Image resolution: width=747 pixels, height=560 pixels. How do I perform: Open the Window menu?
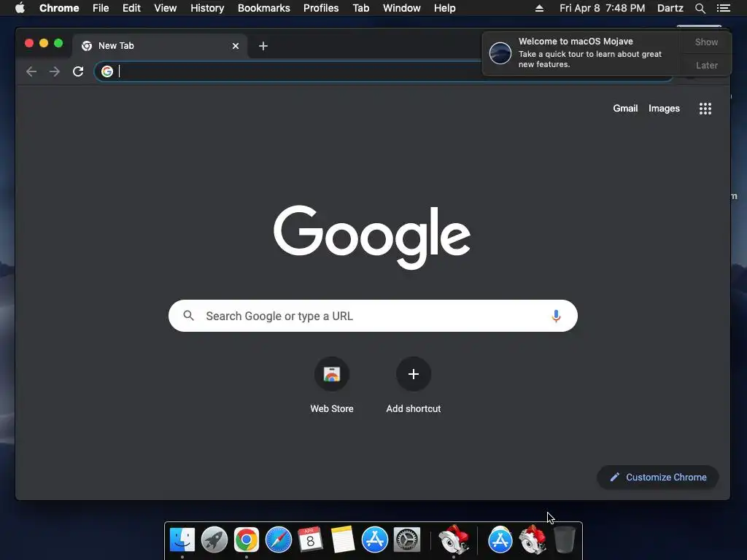(402, 8)
